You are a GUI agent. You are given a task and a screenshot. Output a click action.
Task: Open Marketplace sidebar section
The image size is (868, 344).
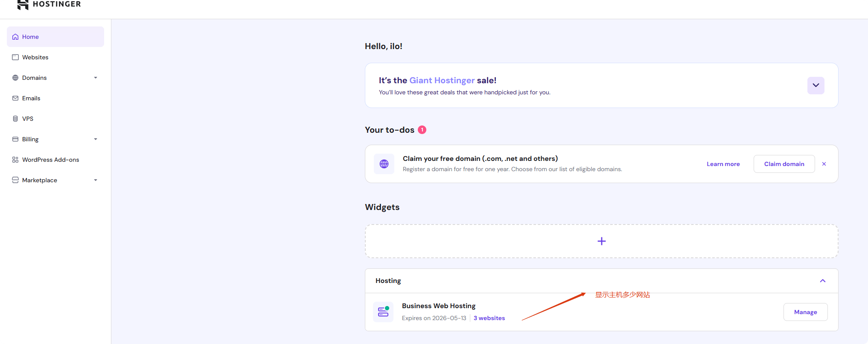pyautogui.click(x=55, y=180)
